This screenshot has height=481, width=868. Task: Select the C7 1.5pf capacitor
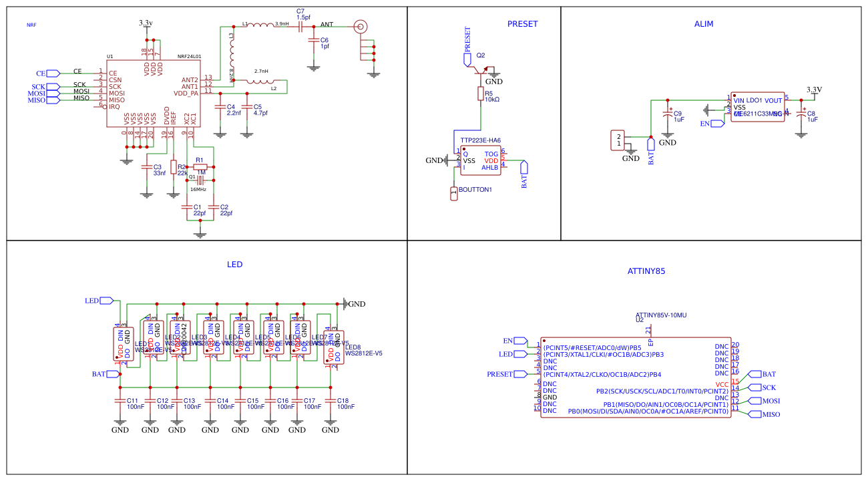[x=300, y=27]
